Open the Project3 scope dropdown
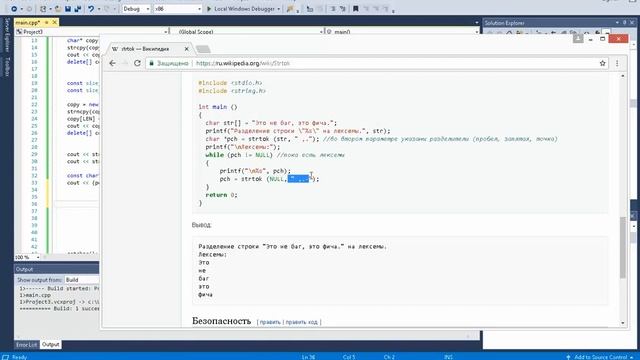The image size is (640, 360). click(93, 31)
